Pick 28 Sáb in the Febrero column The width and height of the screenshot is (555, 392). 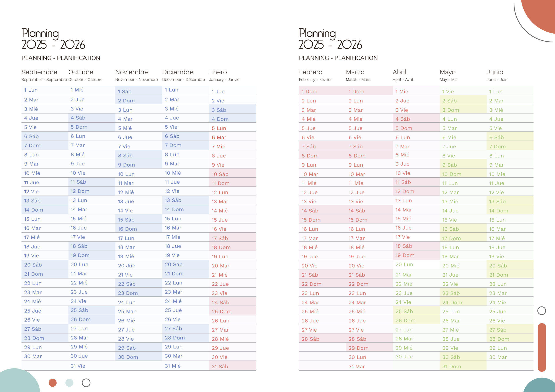click(310, 339)
